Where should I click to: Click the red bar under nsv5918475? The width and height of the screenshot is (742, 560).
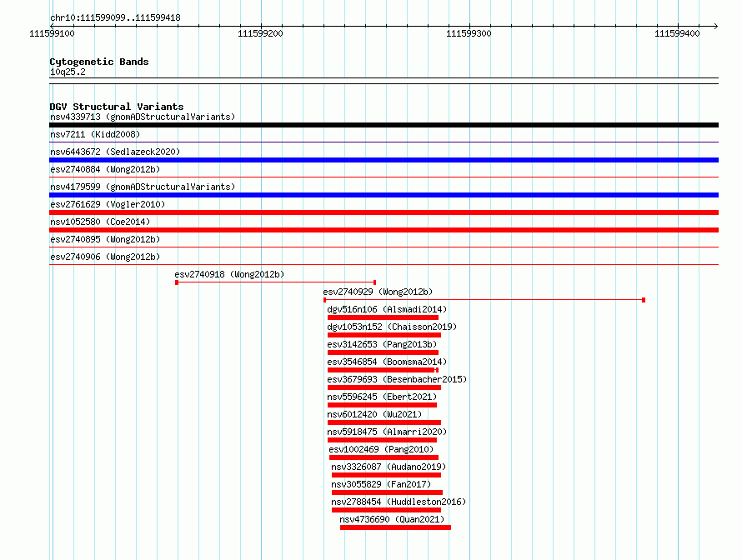382,440
